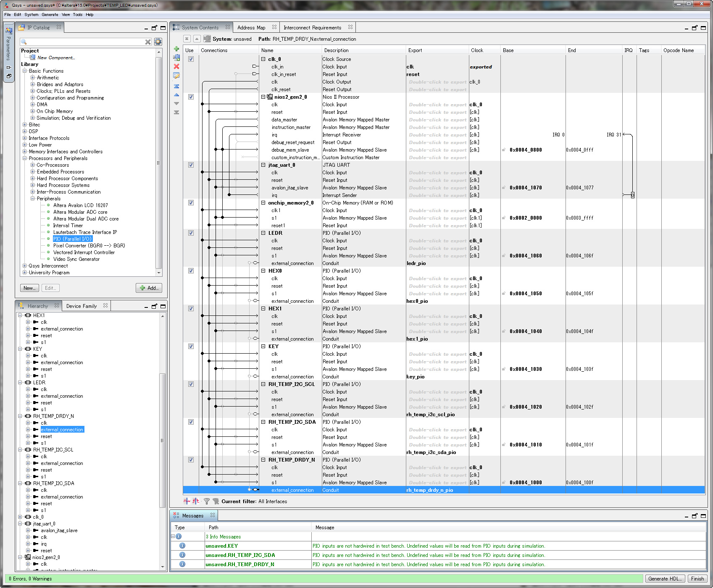Click the funnel filter icon below the table

(x=207, y=501)
